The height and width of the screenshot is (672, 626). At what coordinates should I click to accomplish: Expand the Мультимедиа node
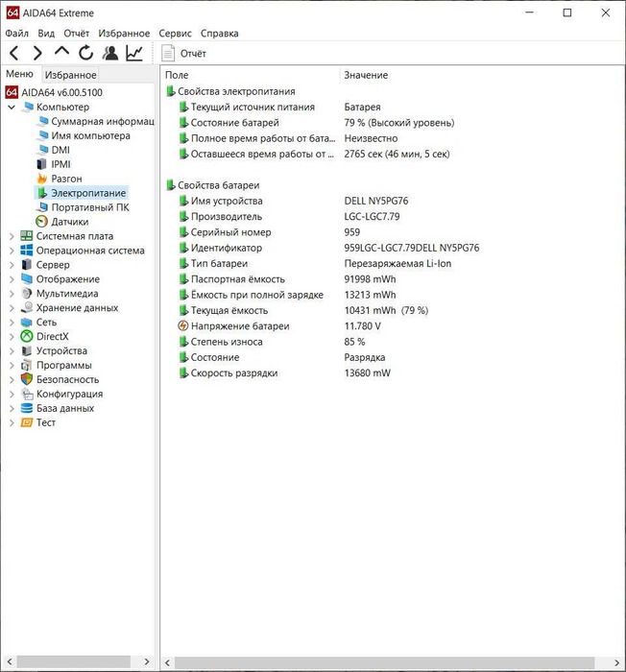point(12,294)
